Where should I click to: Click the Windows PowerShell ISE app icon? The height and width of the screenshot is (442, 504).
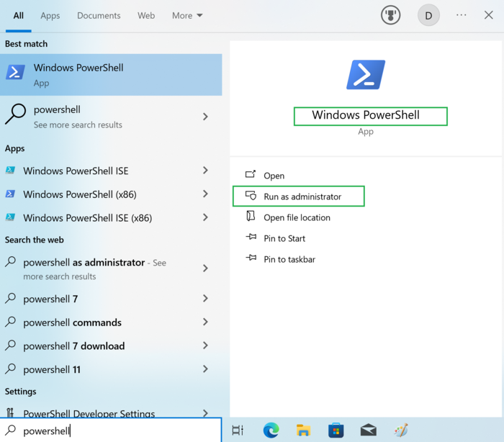tap(10, 170)
